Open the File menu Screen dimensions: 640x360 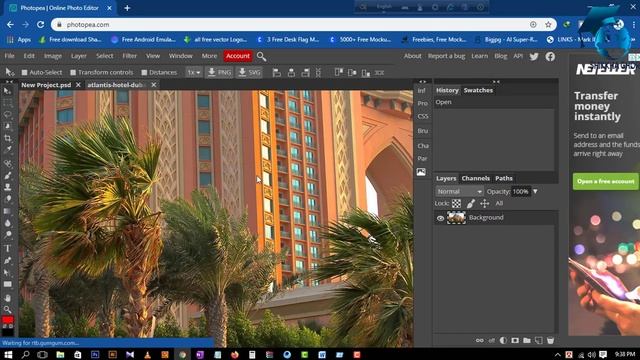click(x=9, y=56)
